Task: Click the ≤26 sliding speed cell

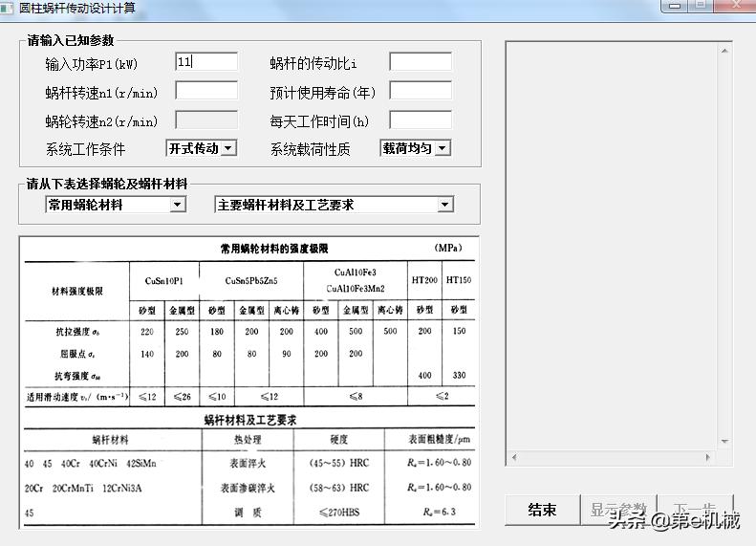Action: coord(183,397)
